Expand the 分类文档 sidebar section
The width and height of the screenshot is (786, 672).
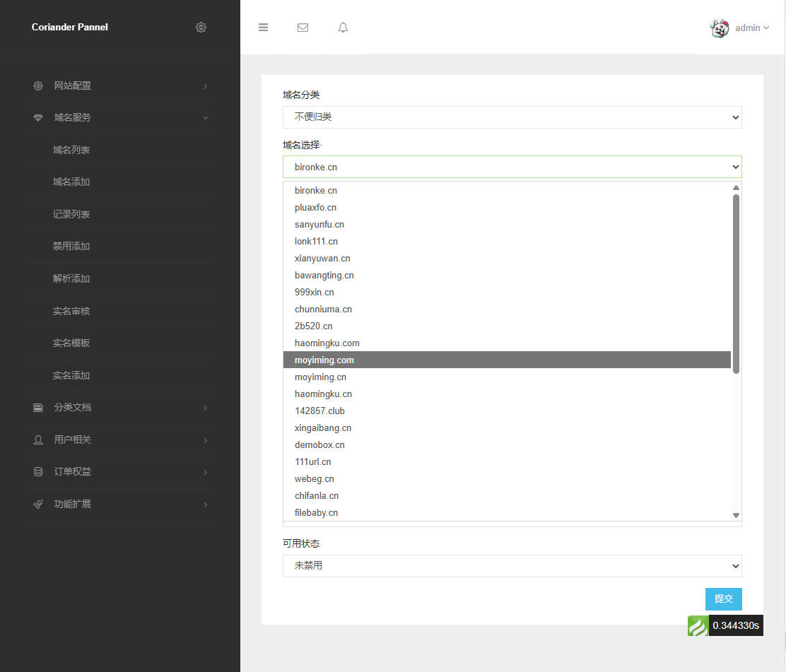[x=120, y=408]
